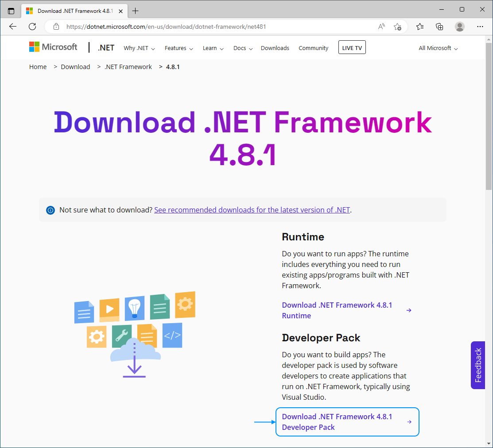493x448 pixels.
Task: Open the Feedback side tab
Action: pyautogui.click(x=478, y=365)
